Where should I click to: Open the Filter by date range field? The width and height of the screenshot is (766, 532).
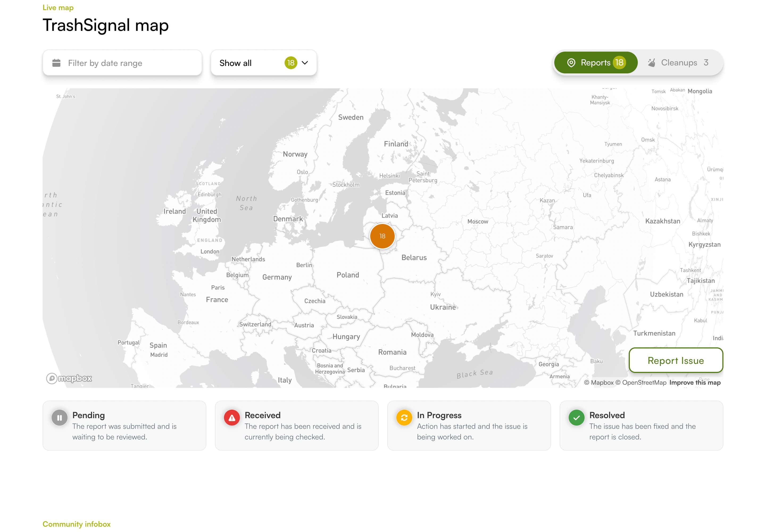point(122,63)
